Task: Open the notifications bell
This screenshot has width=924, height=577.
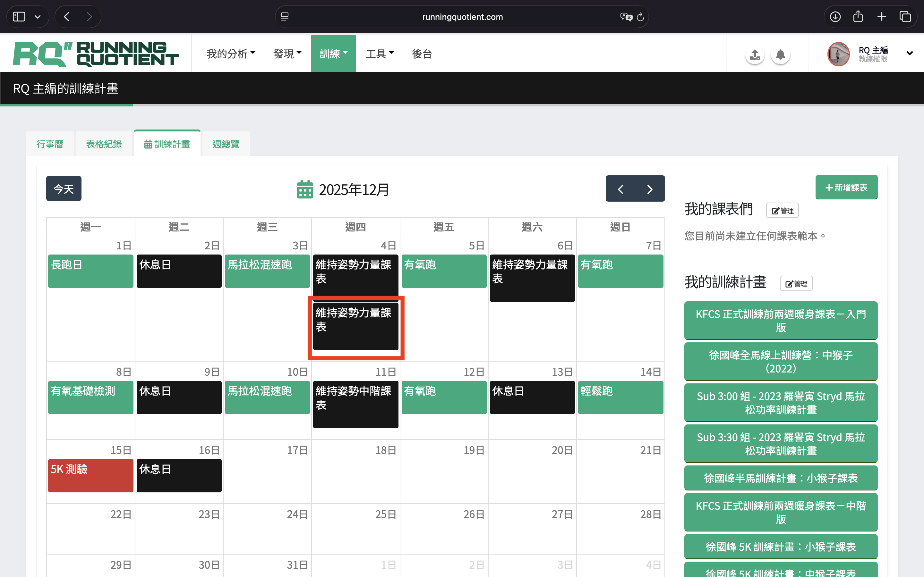Action: coord(780,54)
